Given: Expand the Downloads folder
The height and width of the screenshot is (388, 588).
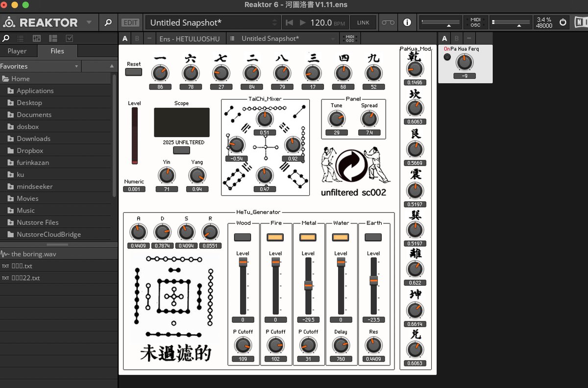Looking at the screenshot, I should pos(10,139).
